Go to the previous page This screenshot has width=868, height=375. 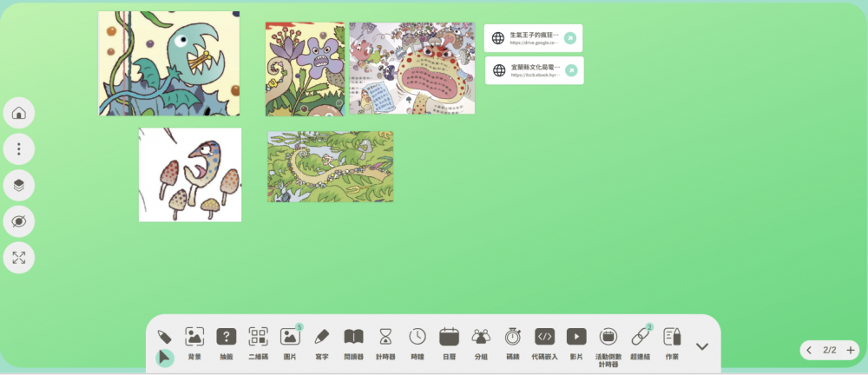809,350
